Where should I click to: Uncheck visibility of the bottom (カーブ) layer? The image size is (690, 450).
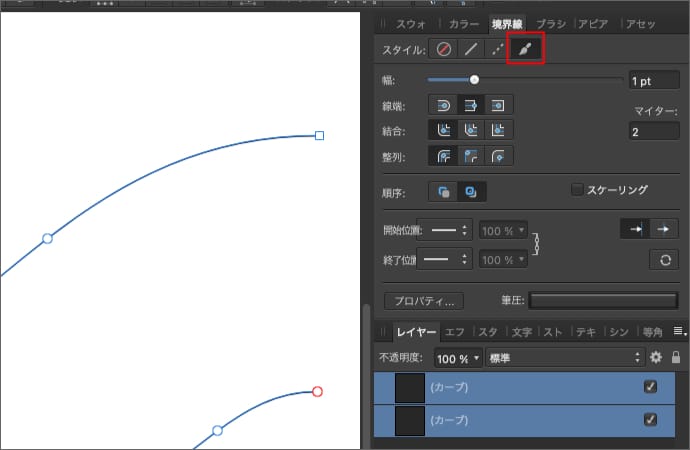[x=651, y=420]
